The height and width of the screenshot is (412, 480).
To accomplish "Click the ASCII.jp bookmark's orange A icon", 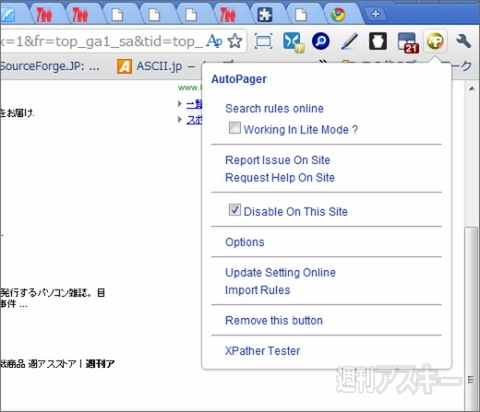I will pyautogui.click(x=124, y=66).
